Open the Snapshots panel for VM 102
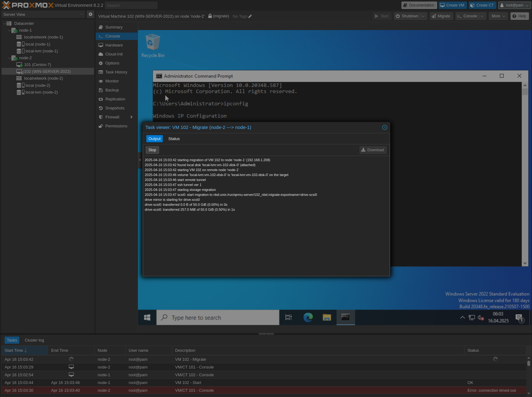532x397 pixels. click(115, 108)
